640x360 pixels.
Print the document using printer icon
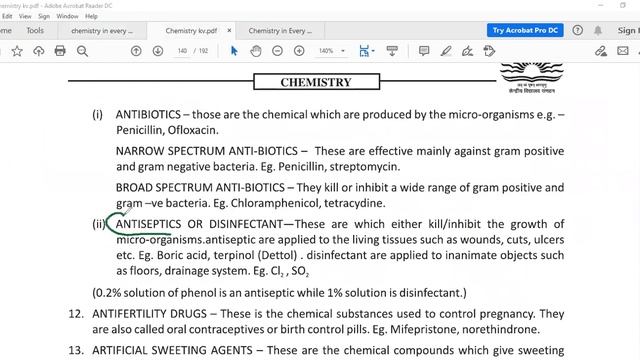pyautogui.click(x=60, y=51)
